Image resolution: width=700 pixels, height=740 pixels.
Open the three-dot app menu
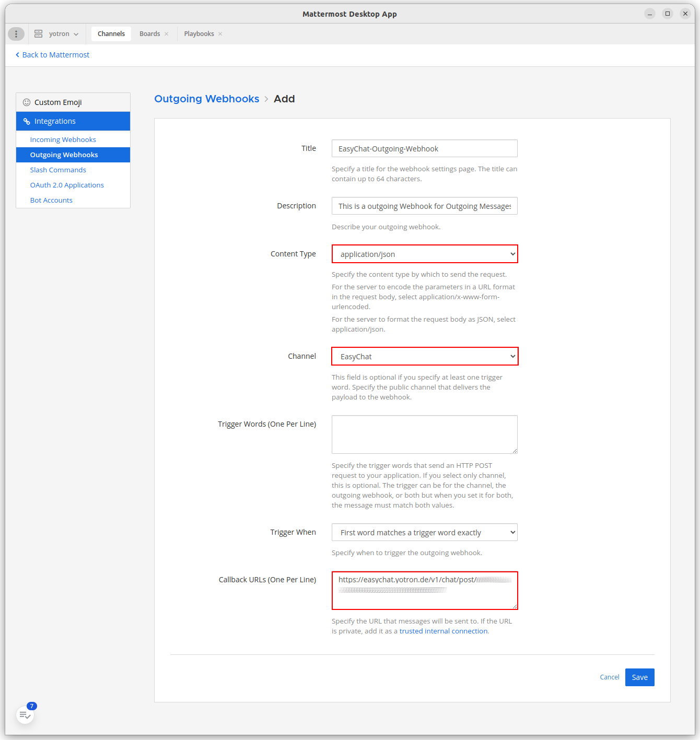[16, 34]
